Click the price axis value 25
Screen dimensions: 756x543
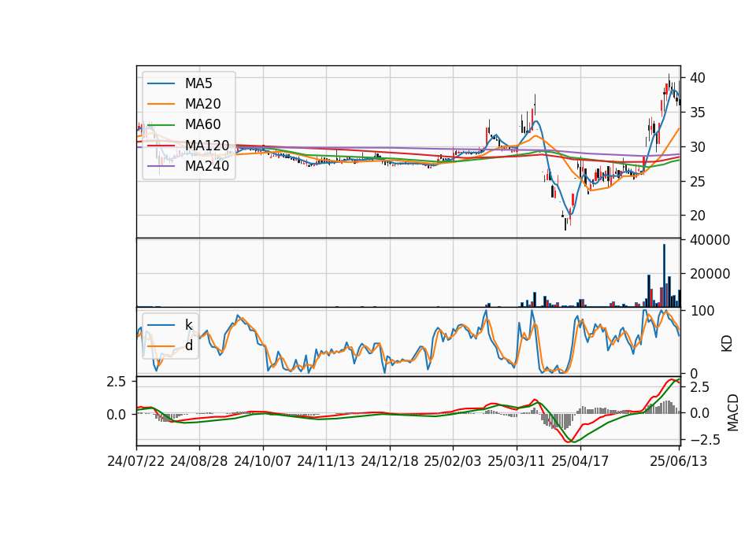(x=698, y=182)
